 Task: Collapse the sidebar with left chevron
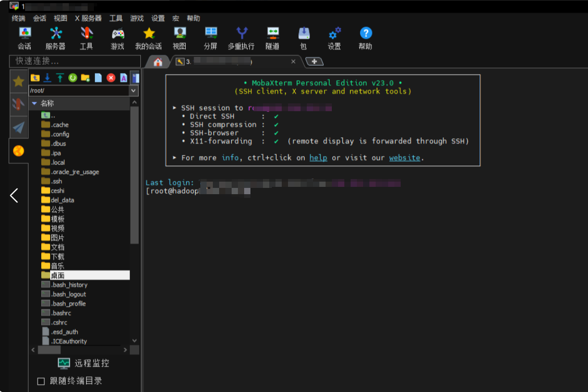point(14,195)
